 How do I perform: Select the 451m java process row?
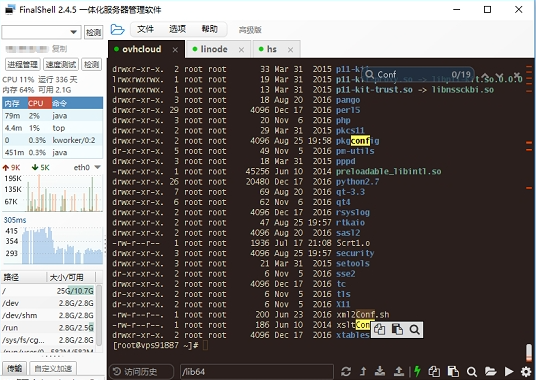(53, 153)
